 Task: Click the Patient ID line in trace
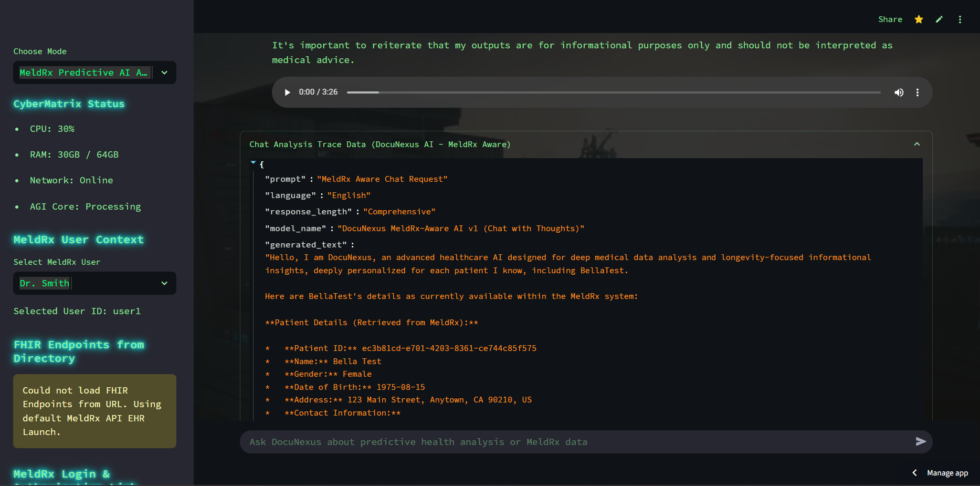(410, 348)
